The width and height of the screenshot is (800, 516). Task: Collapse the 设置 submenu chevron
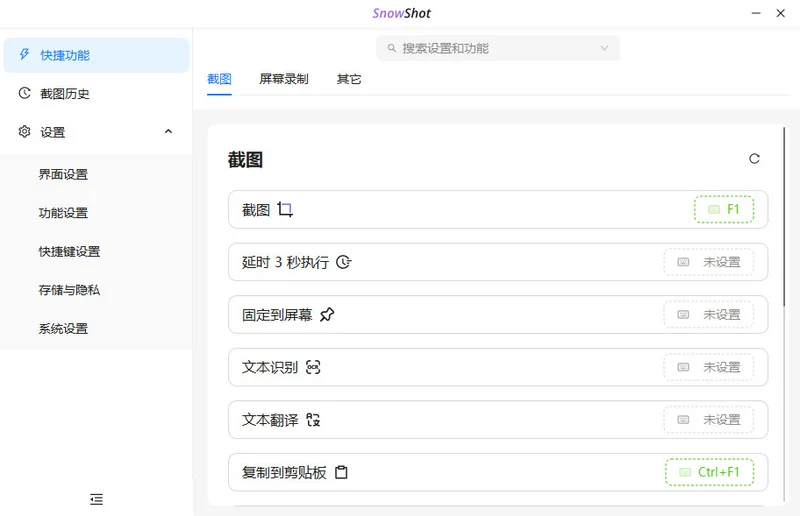click(x=168, y=132)
